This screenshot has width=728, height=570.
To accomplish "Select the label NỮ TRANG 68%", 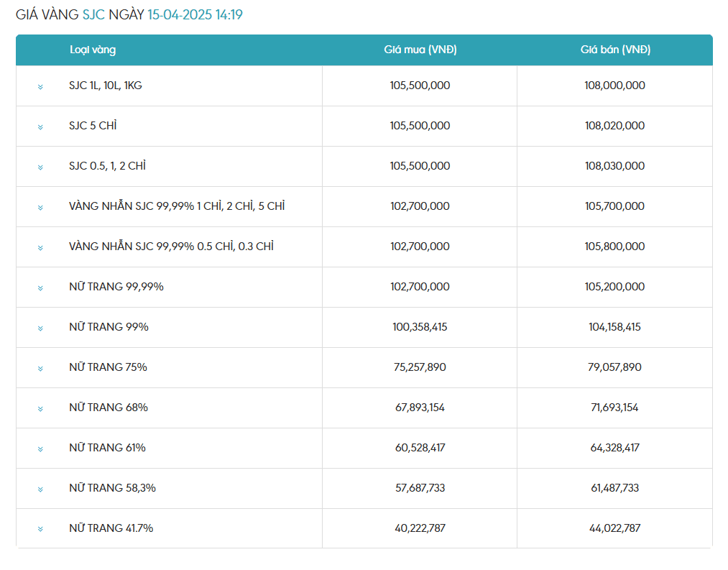I will click(109, 408).
